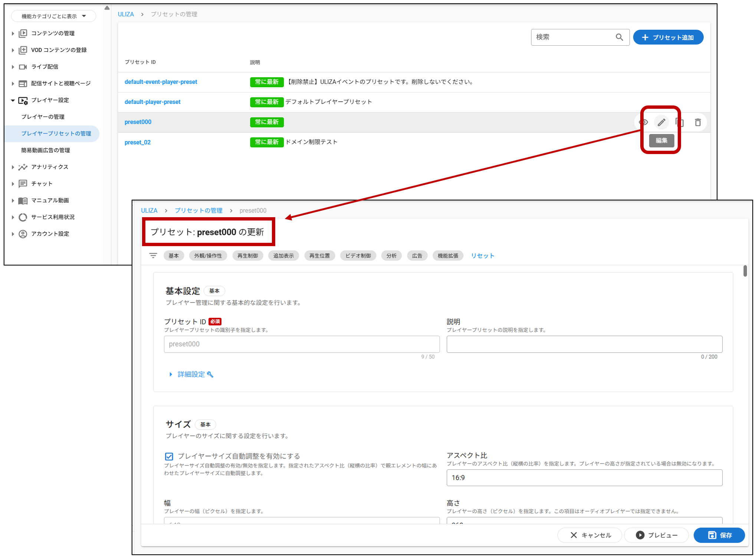
Task: Select the ビデオ制御 filter chip
Action: [x=358, y=255]
